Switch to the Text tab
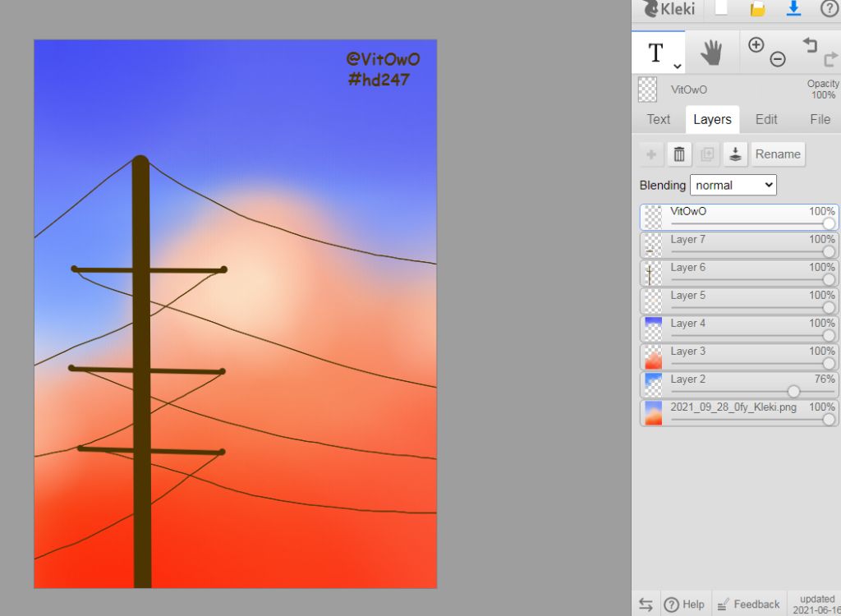This screenshot has height=616, width=841. [x=658, y=119]
